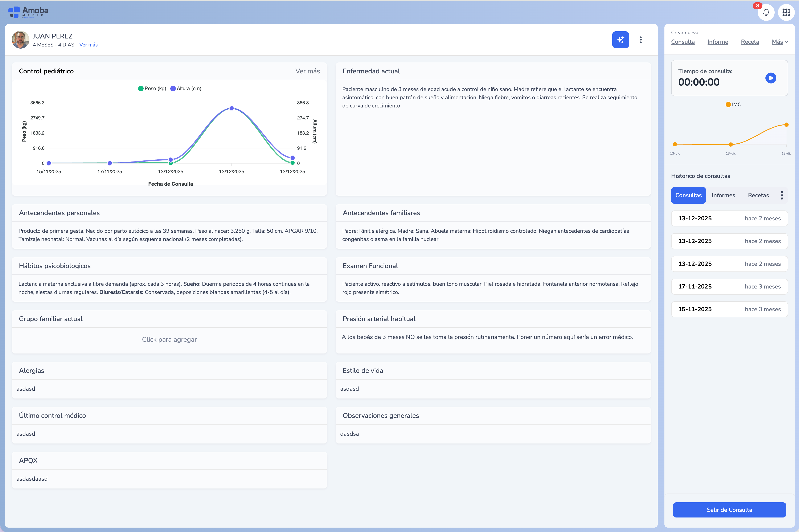Image resolution: width=799 pixels, height=532 pixels.
Task: Click para agregar Grupo familiar actual
Action: (169, 339)
